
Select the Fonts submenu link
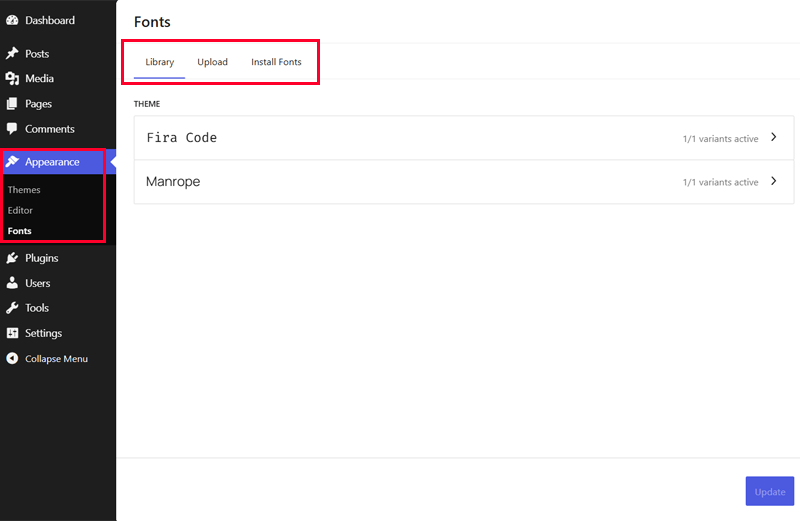coord(19,231)
